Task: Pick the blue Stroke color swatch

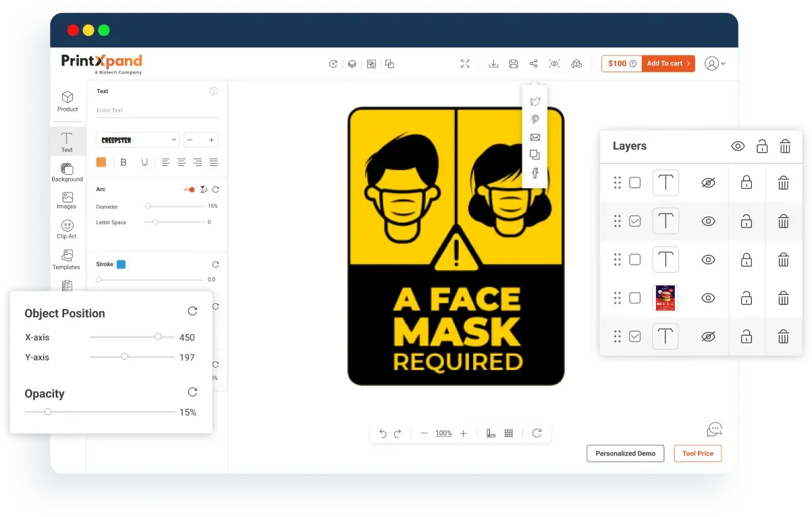Action: coord(121,265)
